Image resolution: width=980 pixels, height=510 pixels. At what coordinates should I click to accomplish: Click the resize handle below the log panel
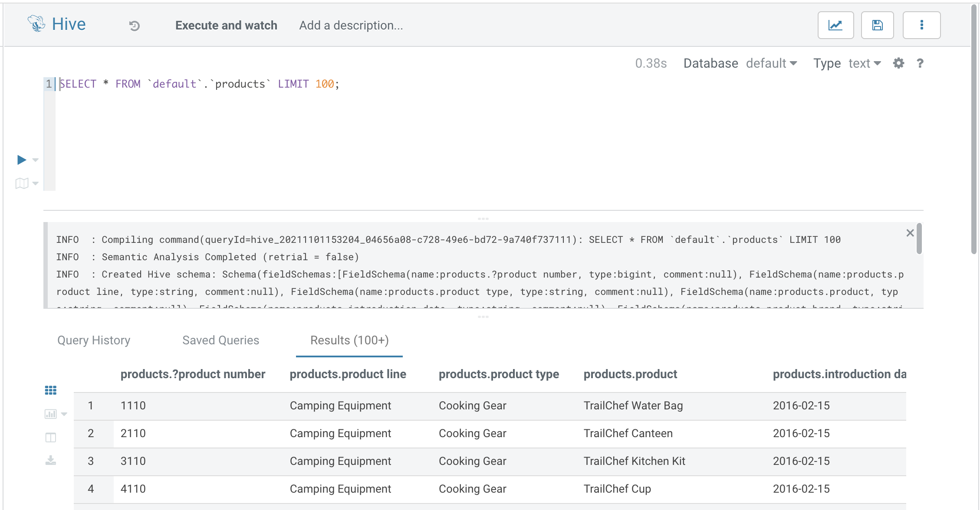click(x=483, y=317)
